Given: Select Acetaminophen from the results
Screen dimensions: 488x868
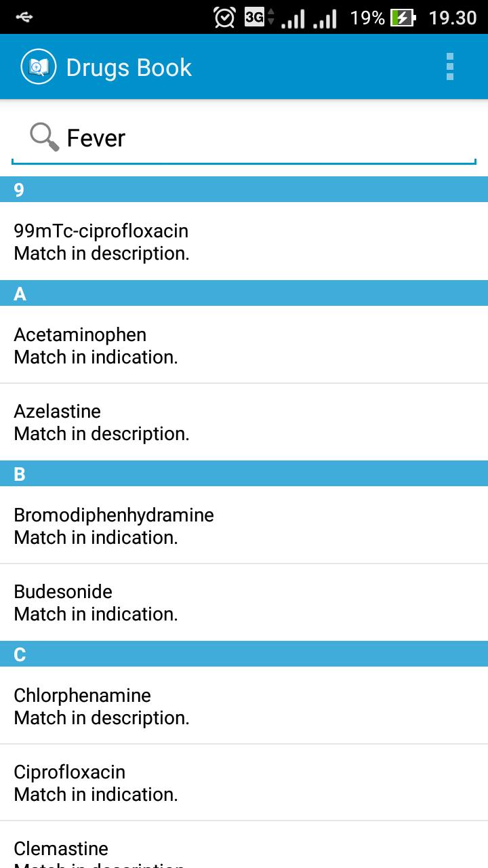Looking at the screenshot, I should [x=244, y=345].
